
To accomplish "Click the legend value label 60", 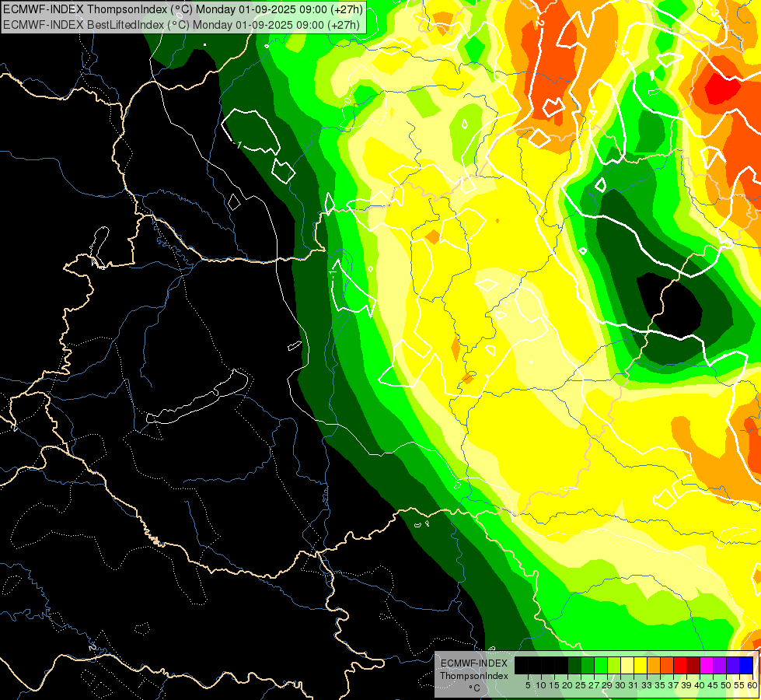I will click(x=752, y=685).
